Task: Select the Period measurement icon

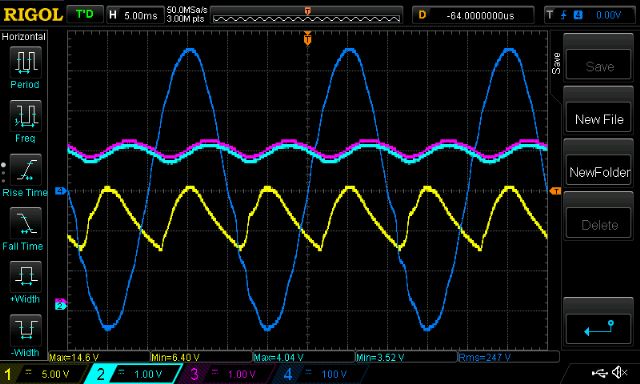Action: point(25,62)
